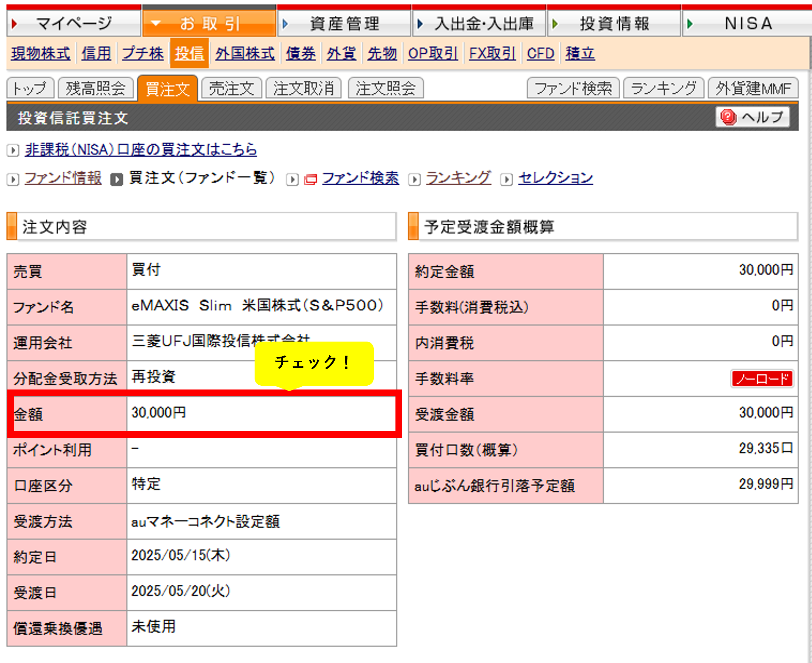Click the fund name eMAXIS Slim 米国株式(S&P500)
The height and width of the screenshot is (663, 812).
(x=258, y=305)
